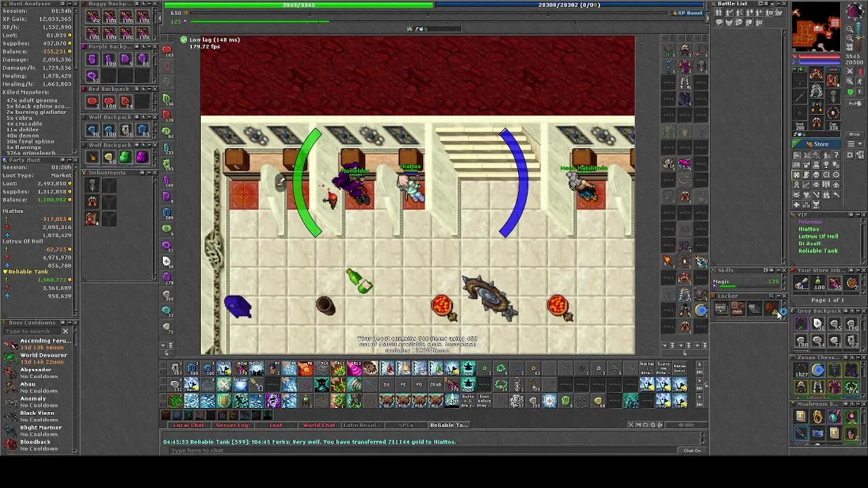Switch to Server Log tab
The height and width of the screenshot is (488, 868).
[232, 425]
